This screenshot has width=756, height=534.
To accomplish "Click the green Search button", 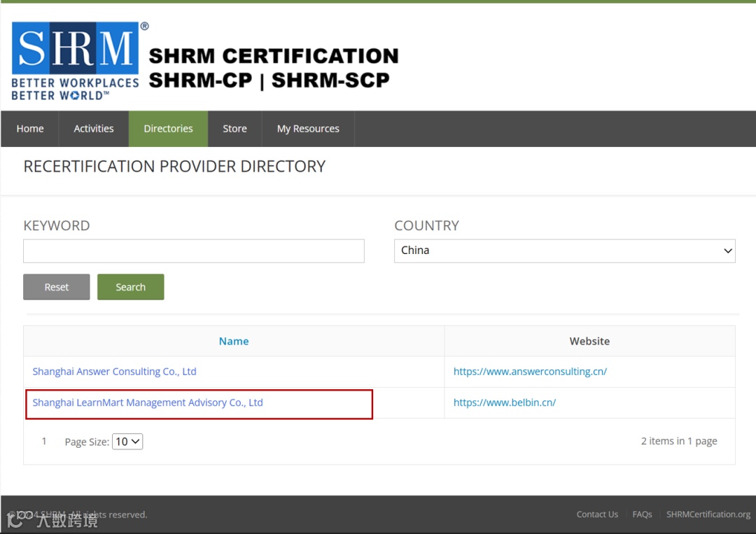I will [x=131, y=287].
